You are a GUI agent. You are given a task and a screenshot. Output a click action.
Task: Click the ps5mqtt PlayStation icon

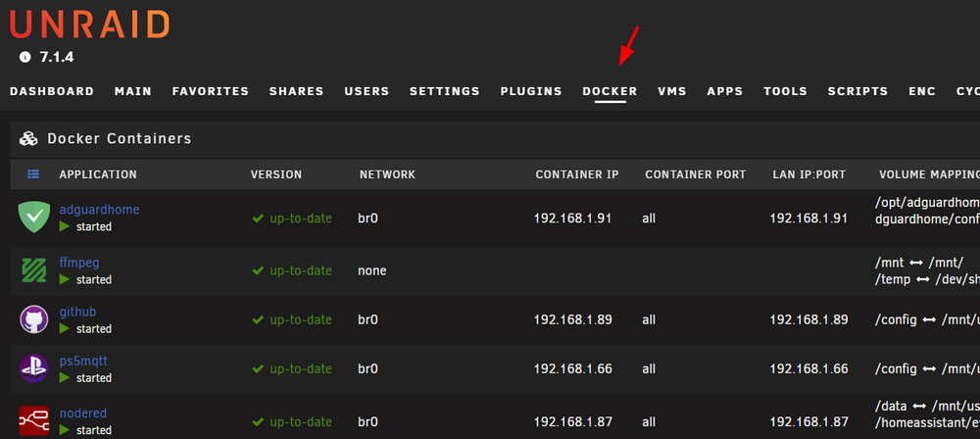[33, 369]
